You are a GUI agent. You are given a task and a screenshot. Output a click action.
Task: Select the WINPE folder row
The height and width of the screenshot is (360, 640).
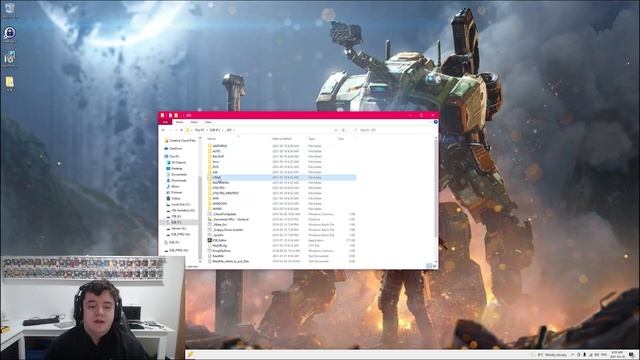tap(282, 209)
